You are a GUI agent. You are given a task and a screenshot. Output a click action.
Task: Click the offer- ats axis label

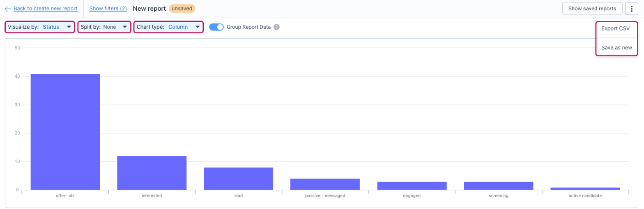click(65, 196)
